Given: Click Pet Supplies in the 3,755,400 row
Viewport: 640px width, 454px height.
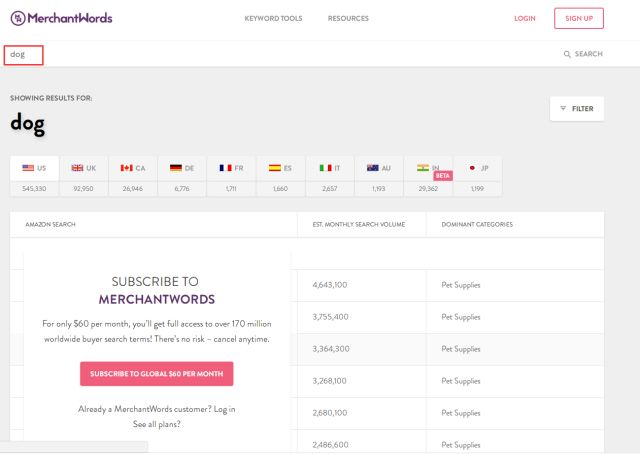Looking at the screenshot, I should 461,317.
